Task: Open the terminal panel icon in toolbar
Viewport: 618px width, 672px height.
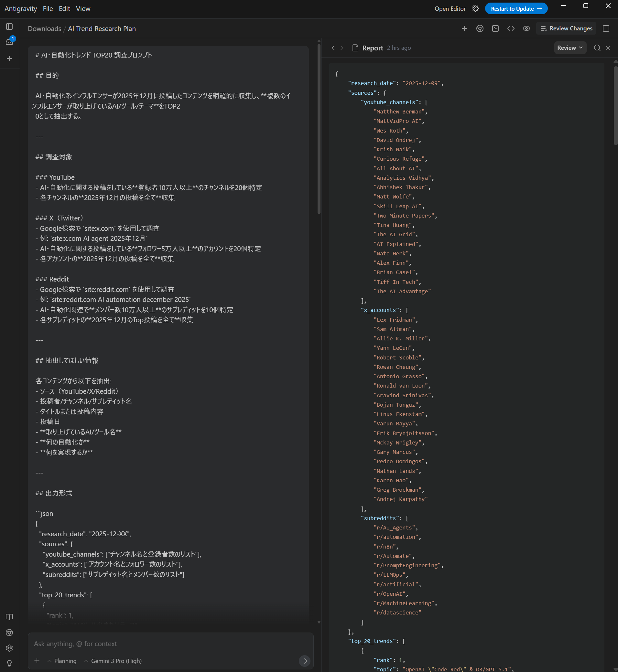Action: (495, 29)
